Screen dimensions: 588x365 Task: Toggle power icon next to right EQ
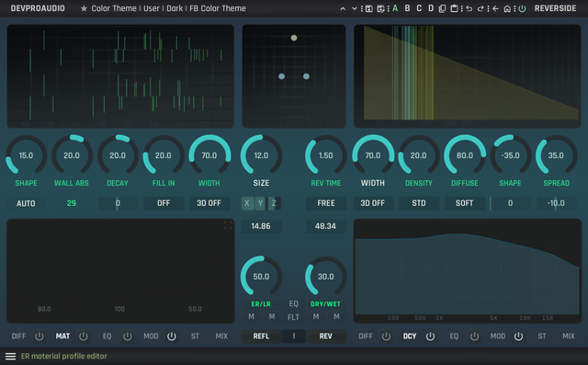pos(474,336)
